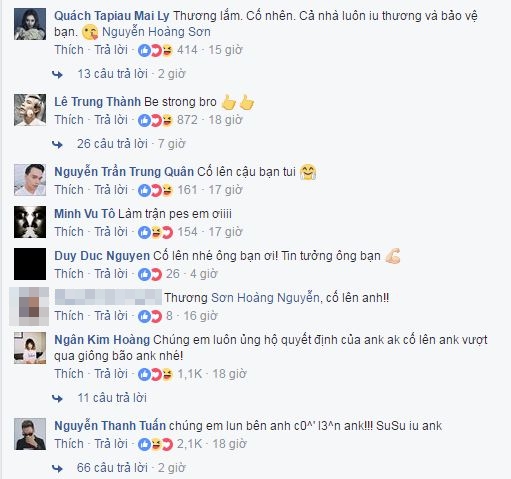Click reply arrow icon beside 26 câu trả lời
Image resolution: width=511 pixels, height=479 pixels.
click(x=57, y=144)
